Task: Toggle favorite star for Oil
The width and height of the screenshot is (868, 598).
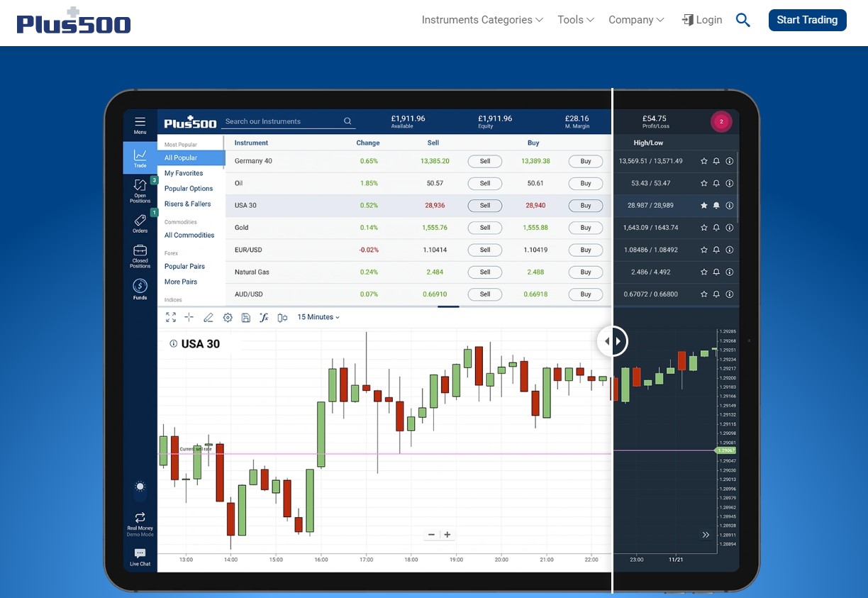Action: (x=704, y=183)
